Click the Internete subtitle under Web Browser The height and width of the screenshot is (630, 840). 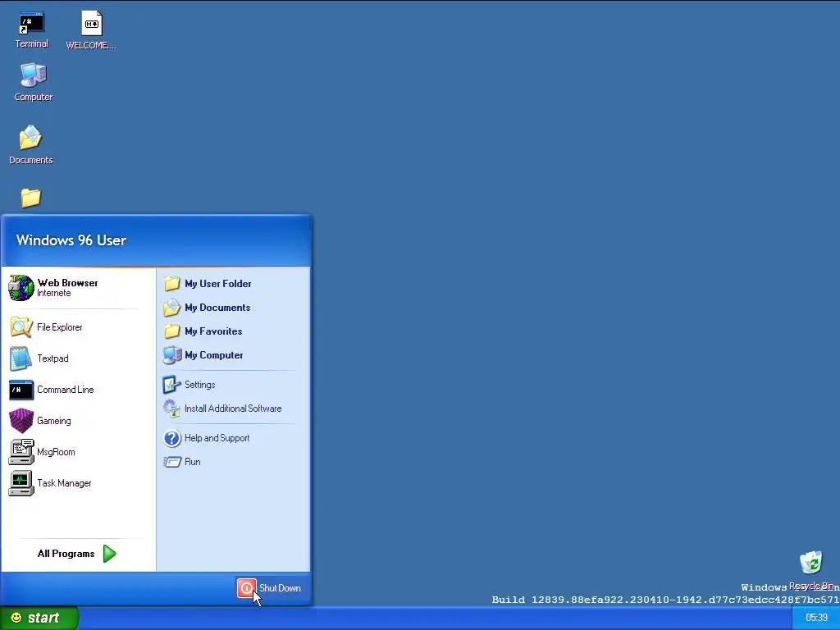[x=53, y=293]
